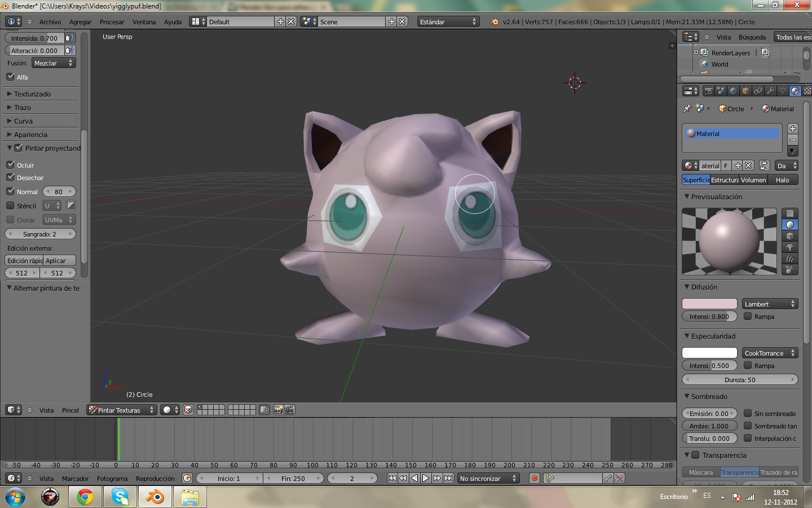The image size is (812, 508).
Task: Open the Archivo menu
Action: pyautogui.click(x=50, y=22)
